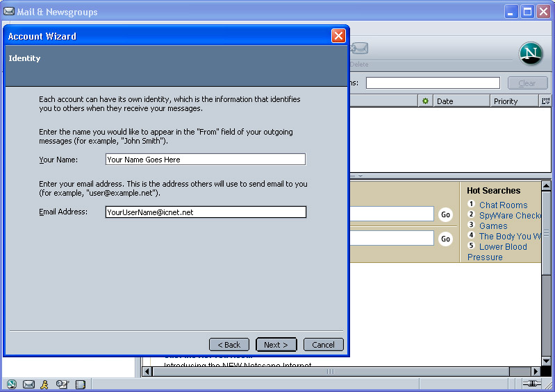Click the first Go button in search panel
The image size is (555, 392).
(x=446, y=214)
